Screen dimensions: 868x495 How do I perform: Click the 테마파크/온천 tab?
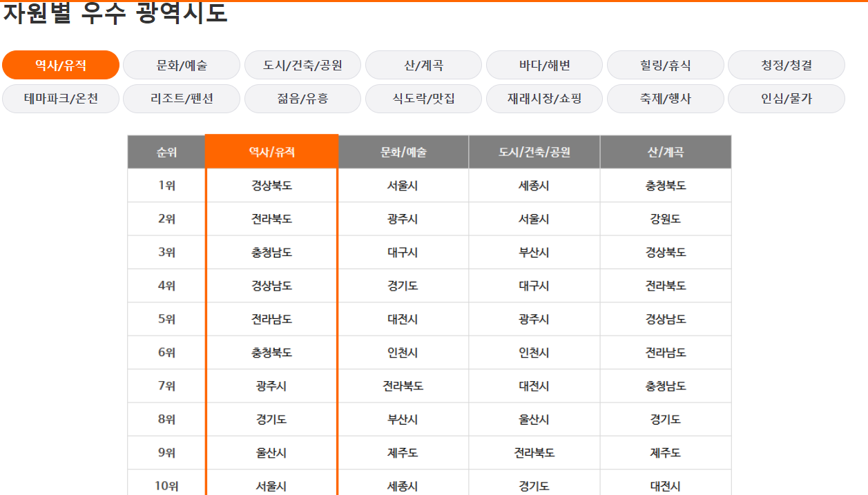(x=61, y=99)
